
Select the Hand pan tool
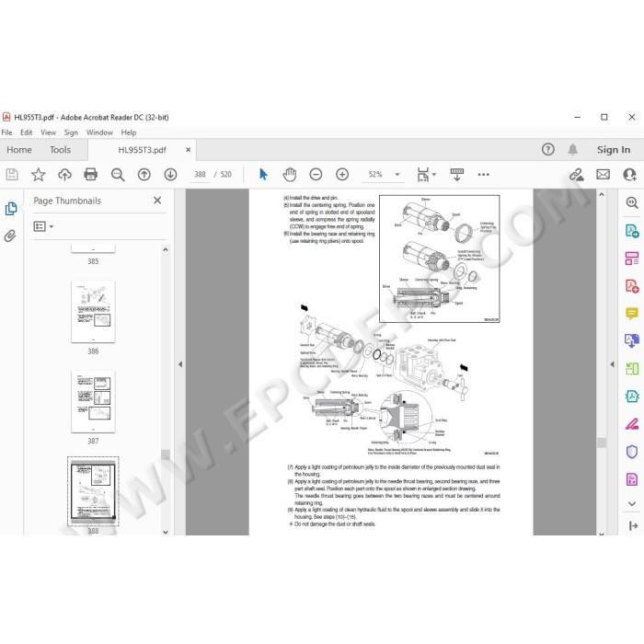290,175
